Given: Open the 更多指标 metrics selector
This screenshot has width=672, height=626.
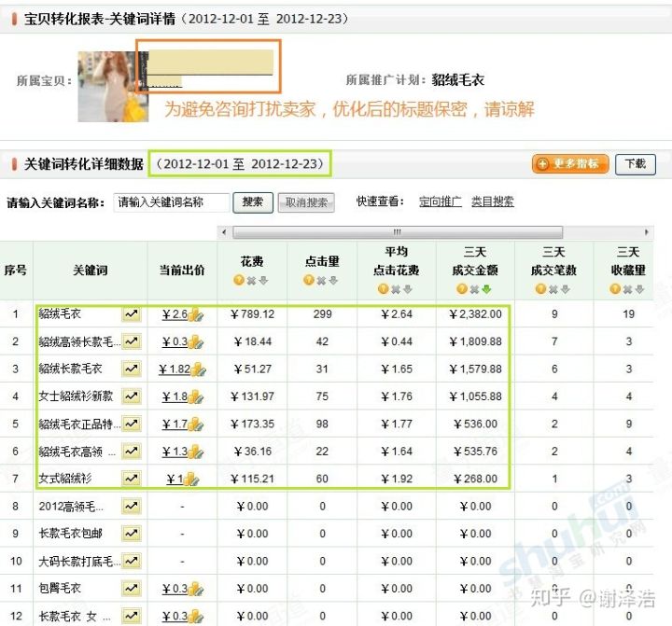Looking at the screenshot, I should point(570,164).
